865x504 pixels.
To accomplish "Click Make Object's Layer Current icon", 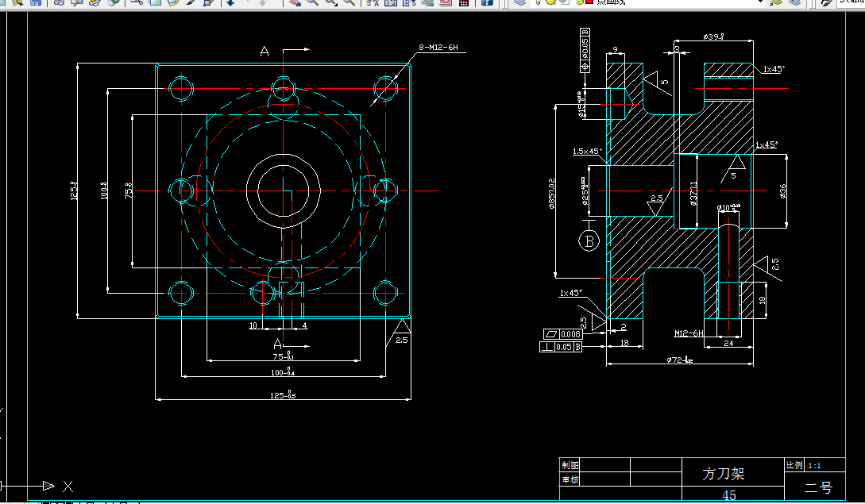I will pyautogui.click(x=776, y=2).
